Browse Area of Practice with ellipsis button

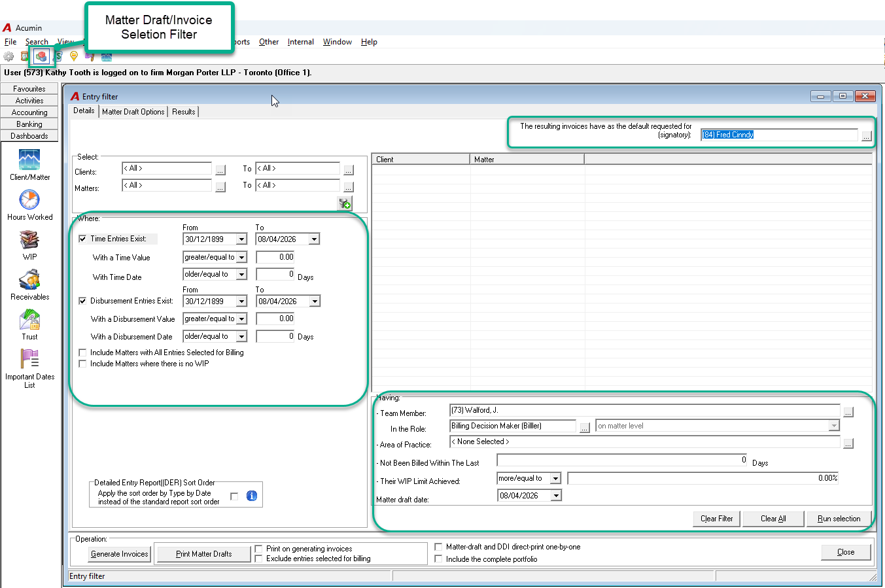click(848, 443)
